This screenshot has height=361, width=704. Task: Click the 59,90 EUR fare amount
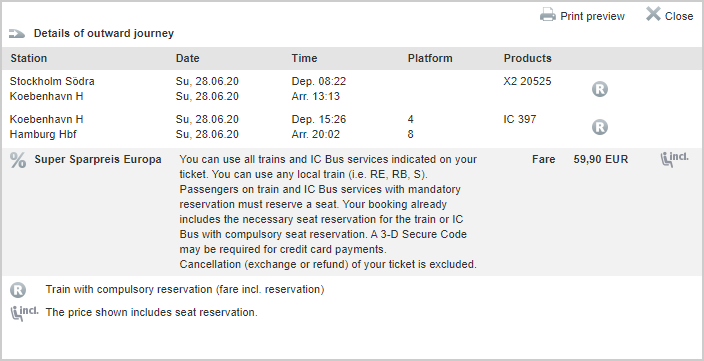(601, 159)
